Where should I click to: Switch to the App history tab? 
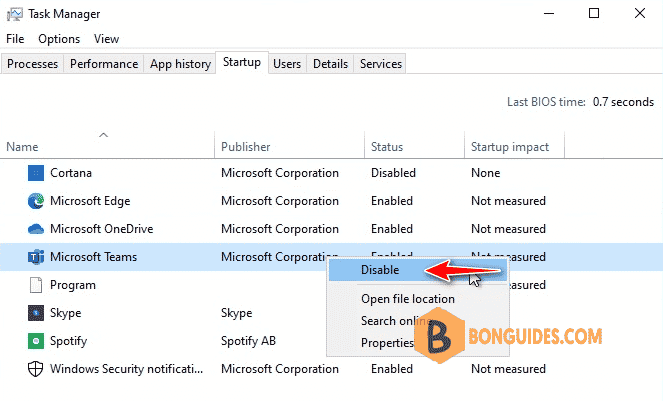point(180,64)
